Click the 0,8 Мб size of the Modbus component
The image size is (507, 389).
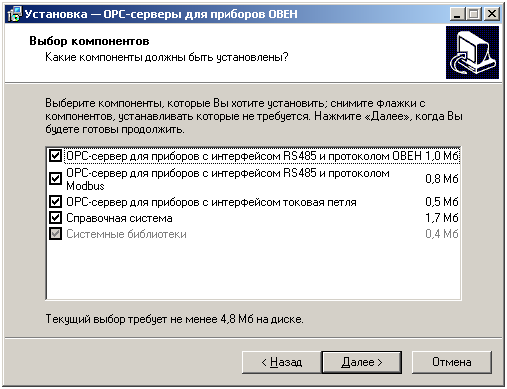442,179
